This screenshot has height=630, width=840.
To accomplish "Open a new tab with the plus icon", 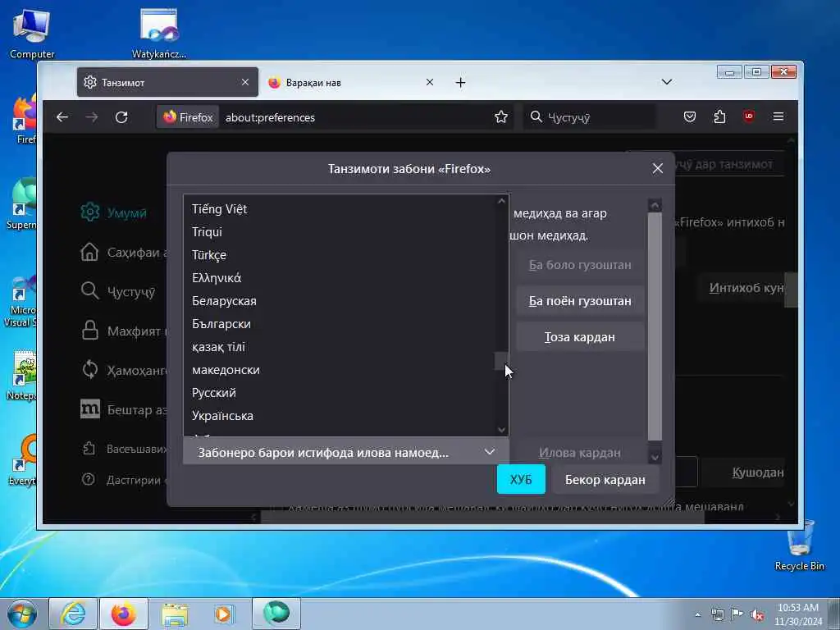I will pos(460,82).
